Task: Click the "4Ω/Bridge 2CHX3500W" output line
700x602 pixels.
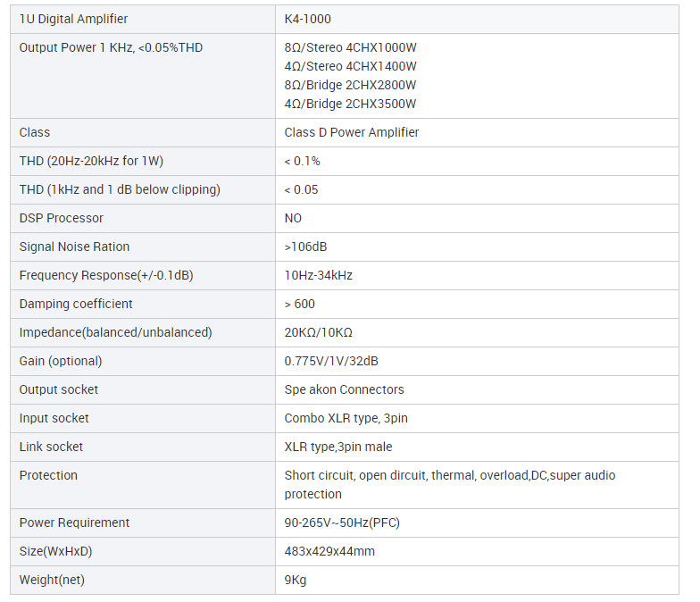Action: [350, 104]
